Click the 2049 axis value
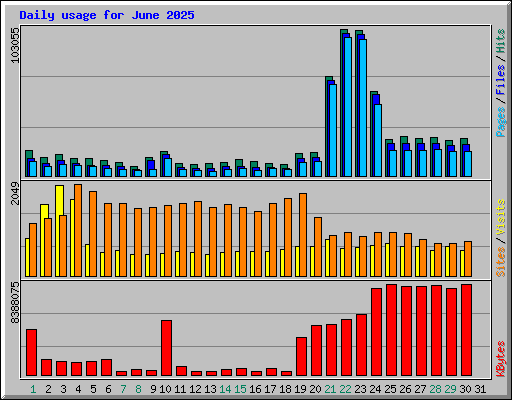 (x=15, y=194)
